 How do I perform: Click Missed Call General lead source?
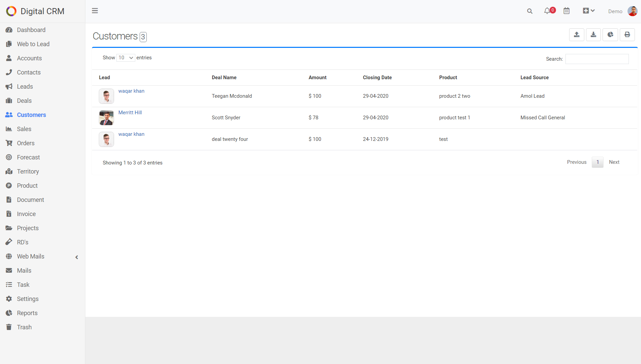pyautogui.click(x=542, y=118)
